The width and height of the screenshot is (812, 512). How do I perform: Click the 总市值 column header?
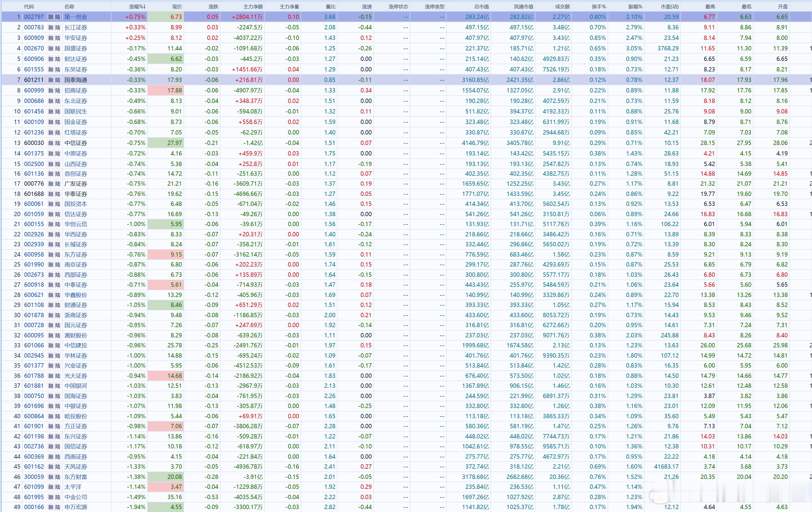coord(482,7)
